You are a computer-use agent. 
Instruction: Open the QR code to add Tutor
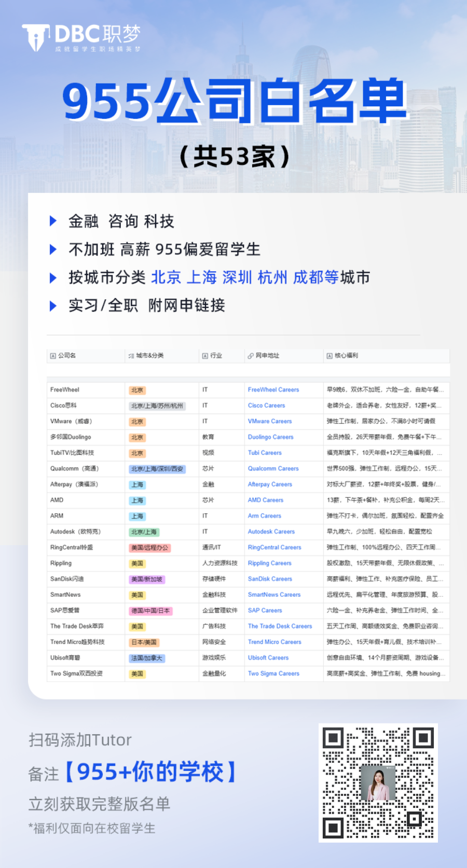click(378, 782)
